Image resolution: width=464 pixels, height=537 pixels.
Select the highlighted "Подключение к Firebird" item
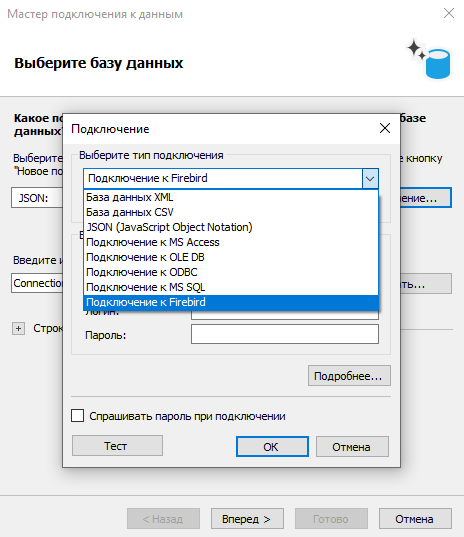[231, 302]
